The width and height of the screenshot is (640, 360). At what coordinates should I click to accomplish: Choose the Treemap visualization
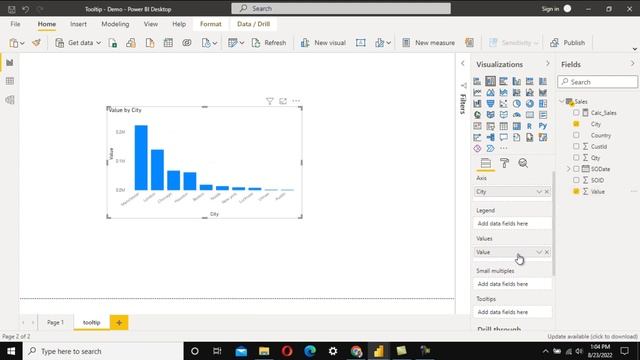coord(543,104)
